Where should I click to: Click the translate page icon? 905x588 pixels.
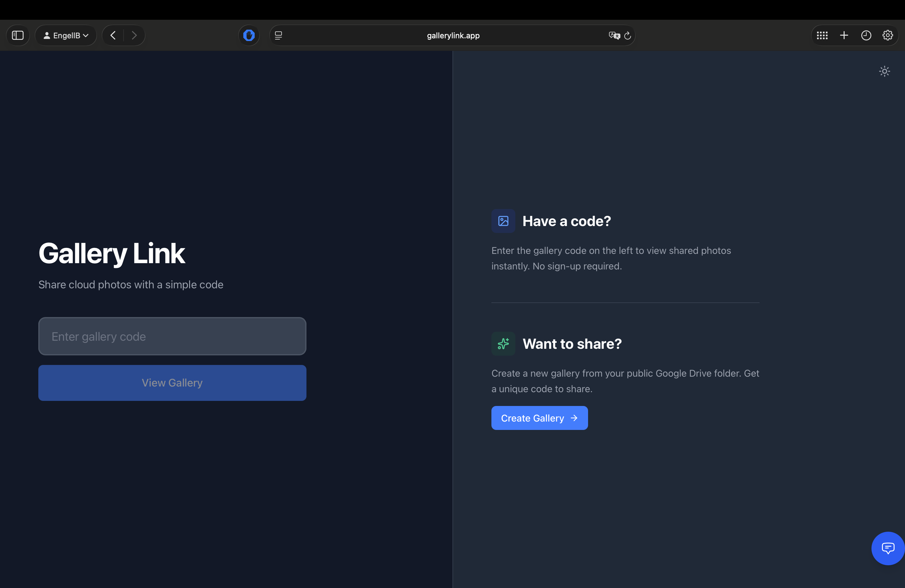click(614, 35)
